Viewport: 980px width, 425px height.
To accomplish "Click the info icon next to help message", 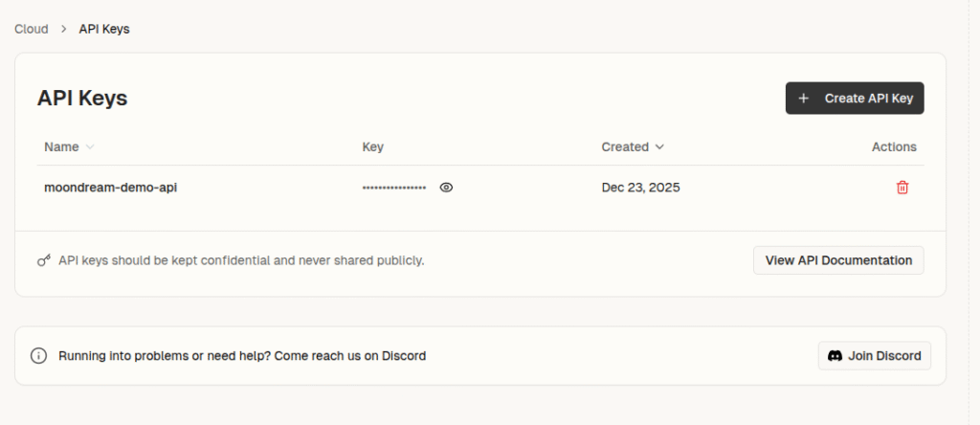I will click(x=39, y=356).
